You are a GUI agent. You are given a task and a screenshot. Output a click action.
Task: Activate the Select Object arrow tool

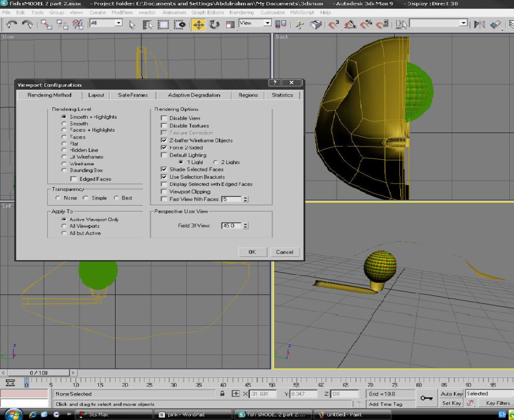[132, 25]
